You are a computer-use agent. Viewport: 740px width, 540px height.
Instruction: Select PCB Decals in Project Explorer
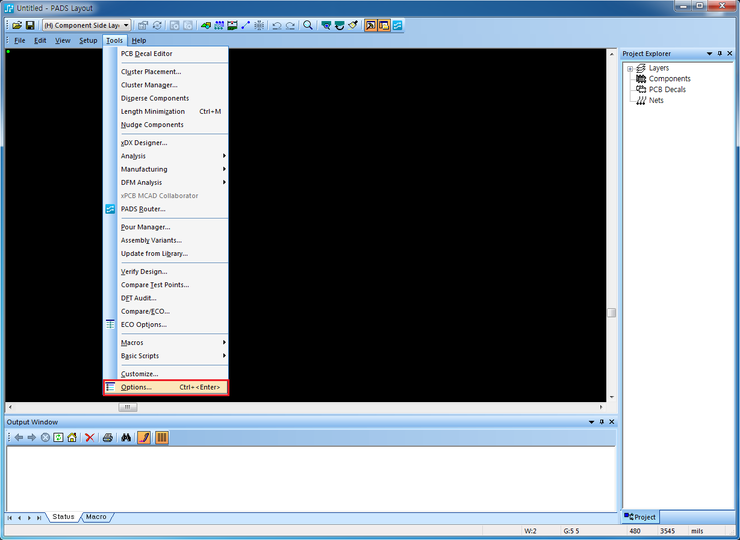click(667, 90)
